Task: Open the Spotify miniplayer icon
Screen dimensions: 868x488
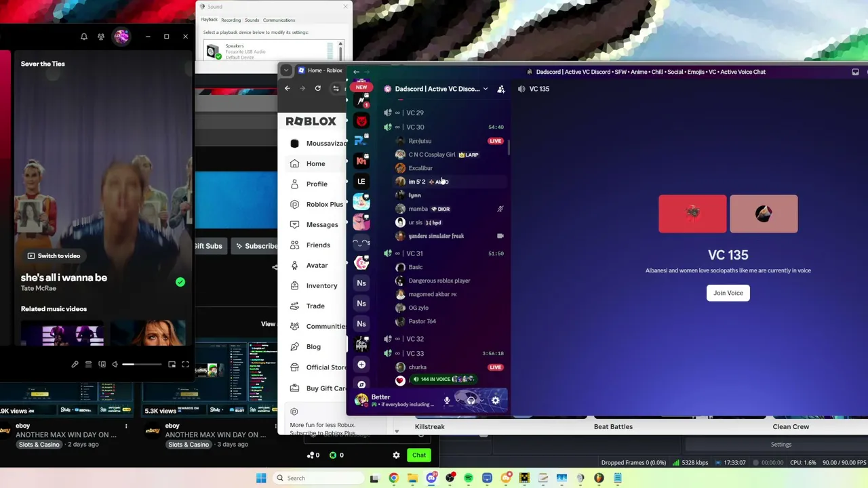Action: 172,365
